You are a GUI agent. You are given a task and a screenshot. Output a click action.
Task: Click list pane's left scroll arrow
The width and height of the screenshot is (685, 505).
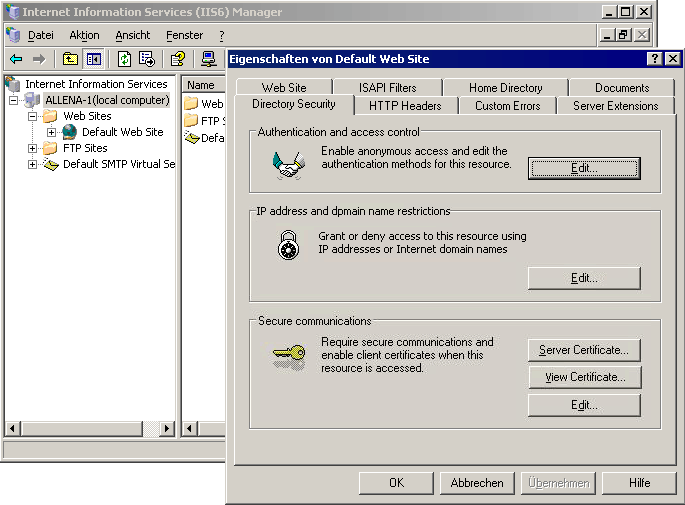189,429
